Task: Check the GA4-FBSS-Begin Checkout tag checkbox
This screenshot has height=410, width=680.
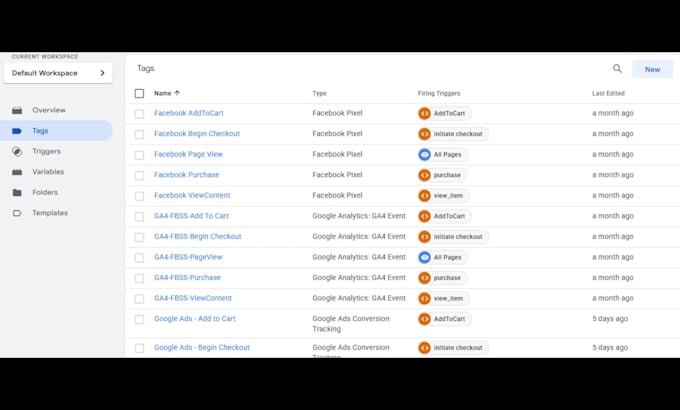Action: [x=139, y=237]
